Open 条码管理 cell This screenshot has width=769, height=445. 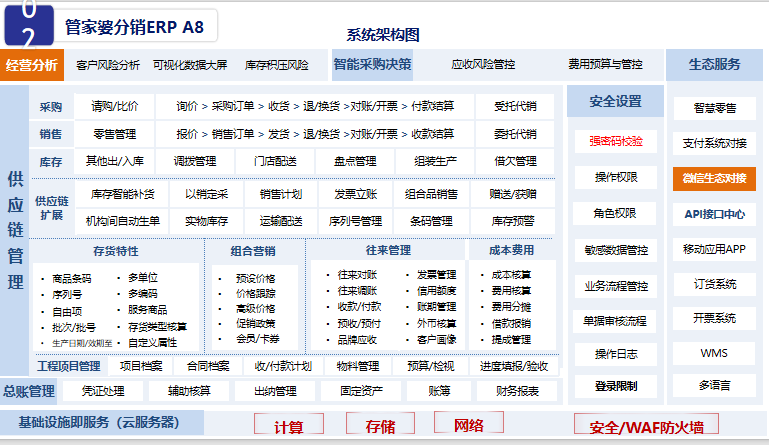point(431,221)
